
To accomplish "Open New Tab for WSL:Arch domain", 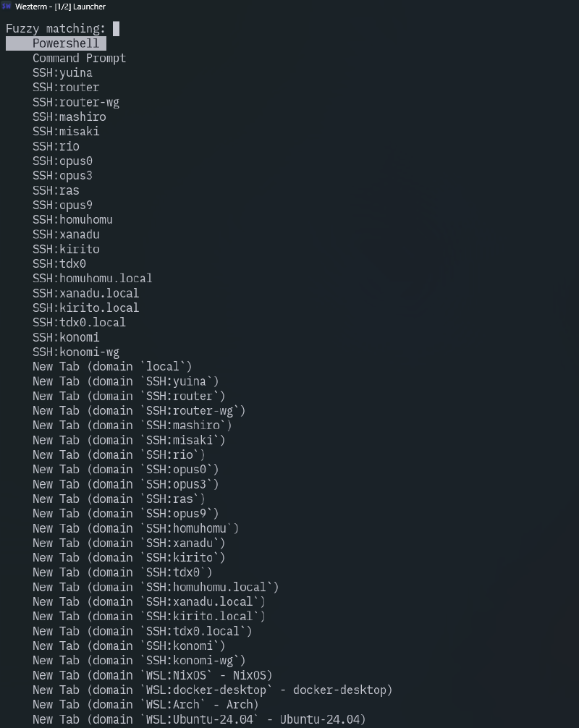I will (145, 704).
